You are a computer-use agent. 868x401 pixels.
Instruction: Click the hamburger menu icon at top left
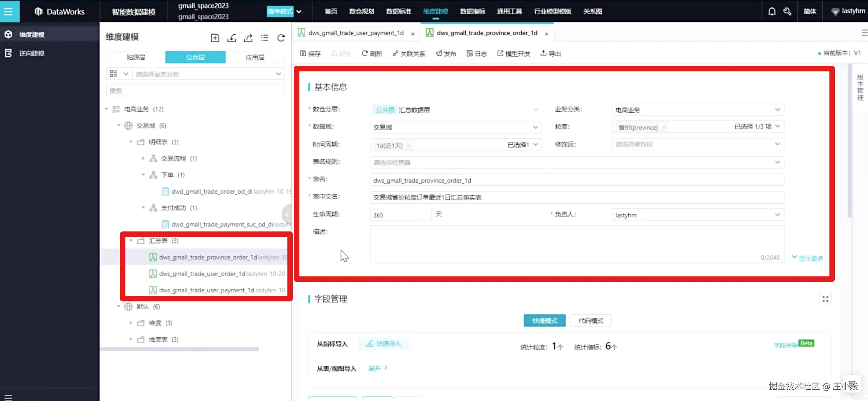9,11
